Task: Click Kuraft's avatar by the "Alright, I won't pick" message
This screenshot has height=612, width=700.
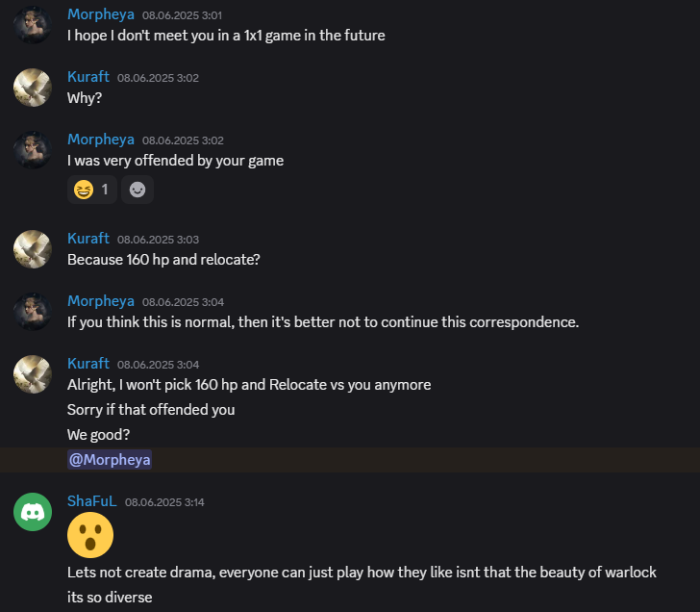Action: coord(33,373)
